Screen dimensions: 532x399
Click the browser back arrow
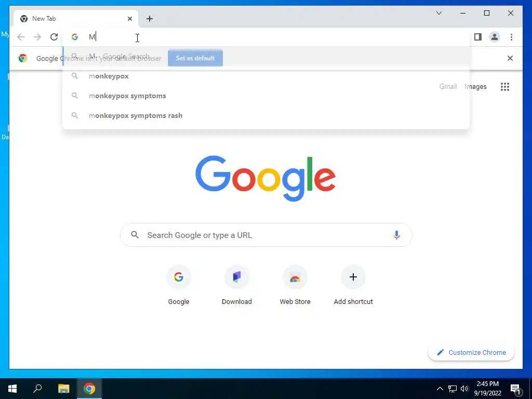pos(21,37)
